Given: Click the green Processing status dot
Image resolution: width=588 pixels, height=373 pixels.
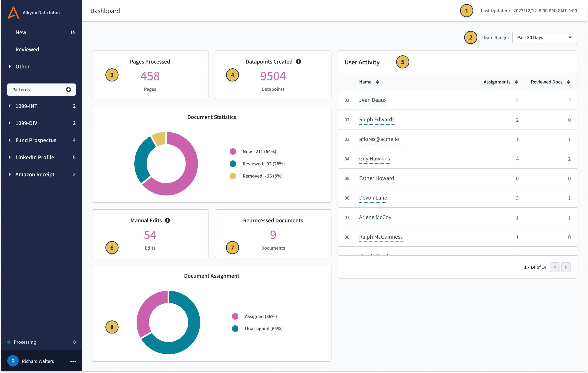Looking at the screenshot, I should 9,342.
